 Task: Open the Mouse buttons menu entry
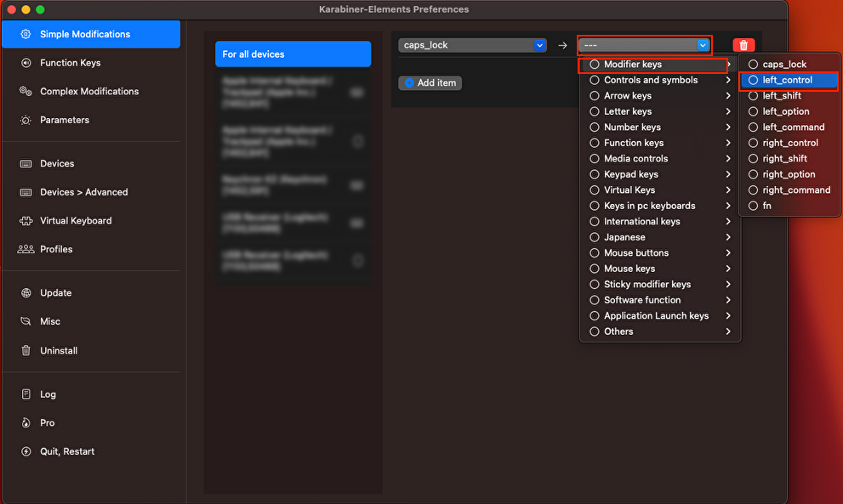(x=659, y=253)
